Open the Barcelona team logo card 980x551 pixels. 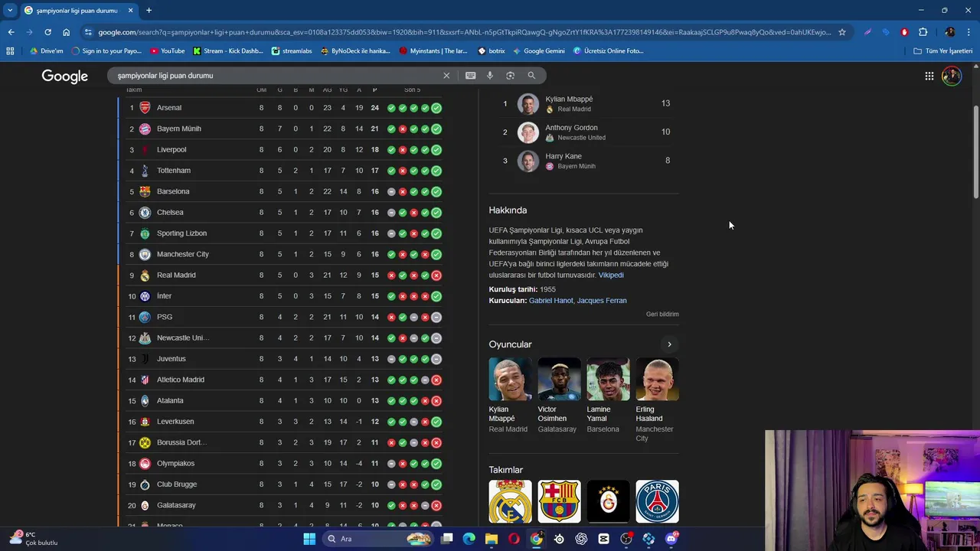coord(559,501)
